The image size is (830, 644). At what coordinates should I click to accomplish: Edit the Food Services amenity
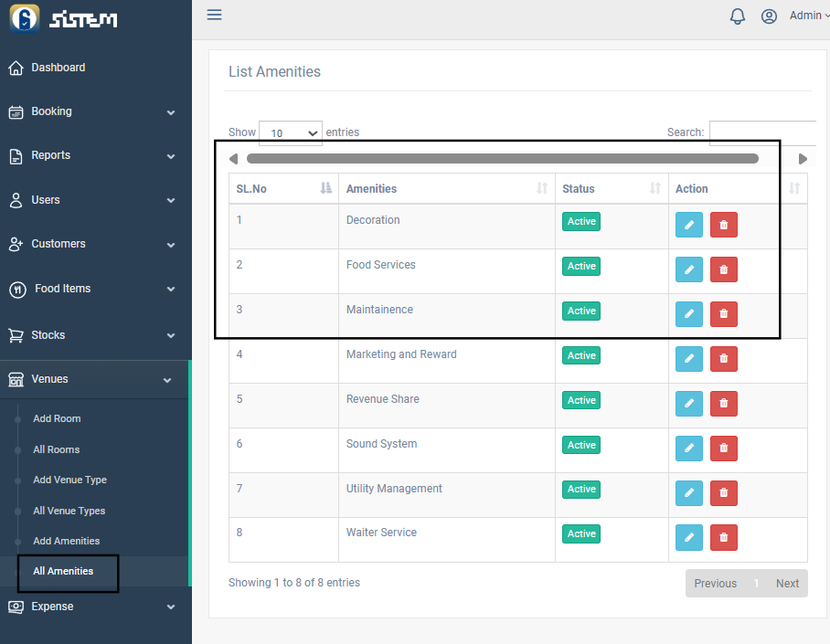pos(688,269)
